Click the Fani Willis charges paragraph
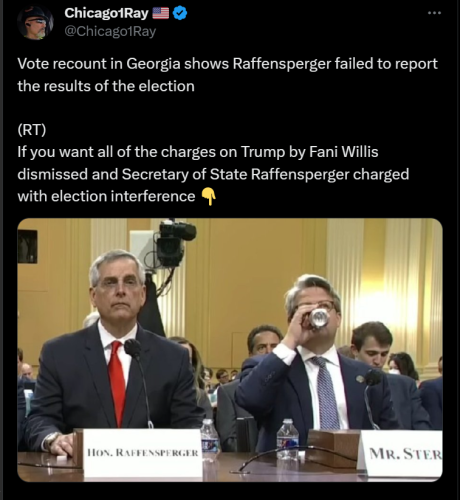The image size is (460, 500). click(213, 174)
